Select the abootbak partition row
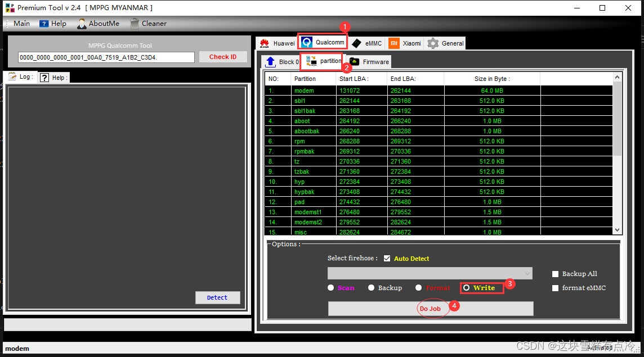The image size is (644, 357). (x=439, y=131)
